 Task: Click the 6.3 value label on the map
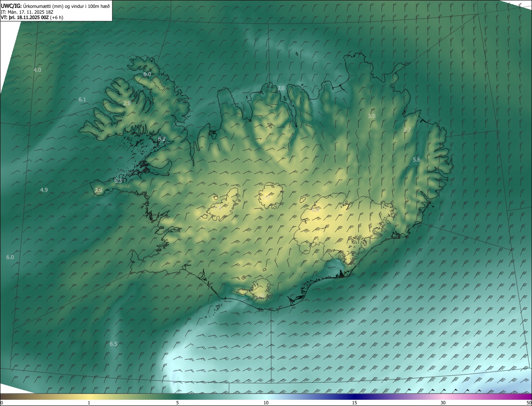tap(118, 181)
